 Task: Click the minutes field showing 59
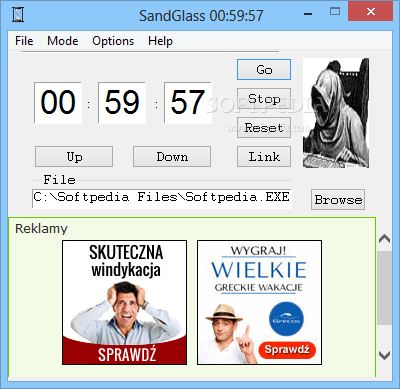coord(122,103)
